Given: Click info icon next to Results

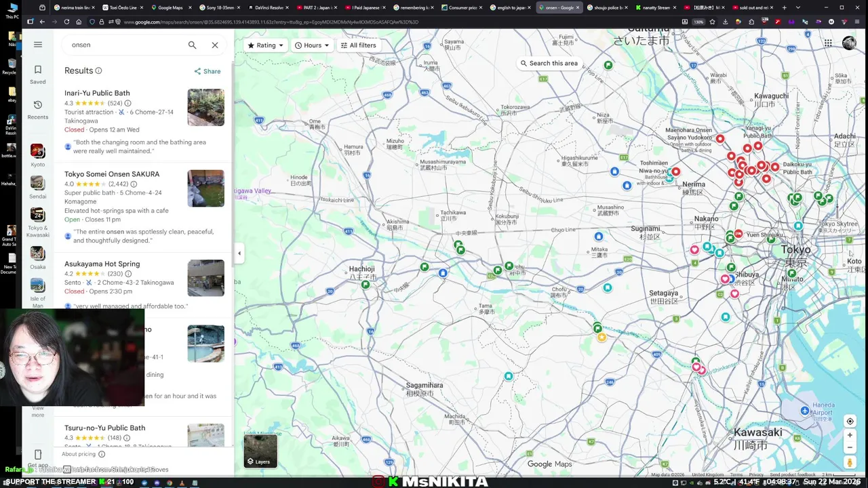Looking at the screenshot, I should coord(98,70).
